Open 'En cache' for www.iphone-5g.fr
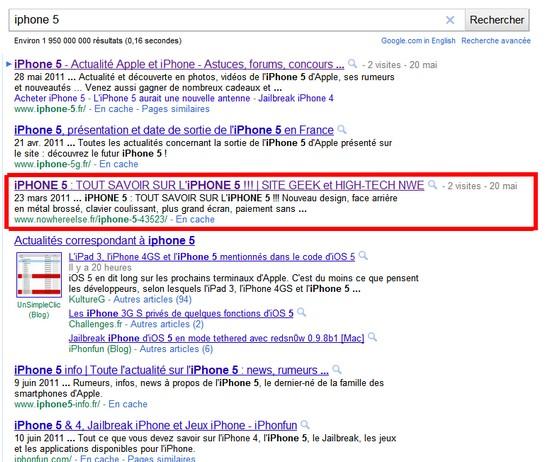550x462 pixels. pyautogui.click(x=119, y=164)
